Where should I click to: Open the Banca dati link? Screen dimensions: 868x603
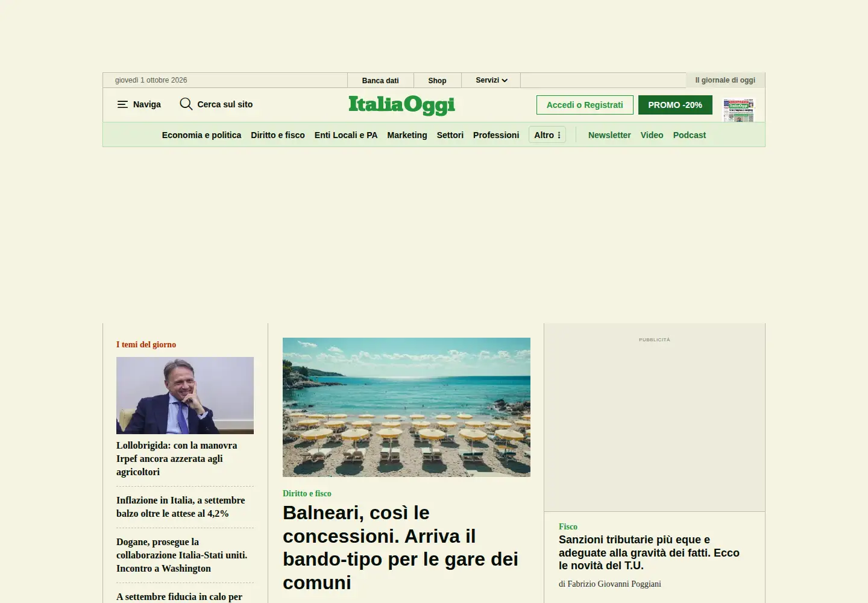[380, 81]
